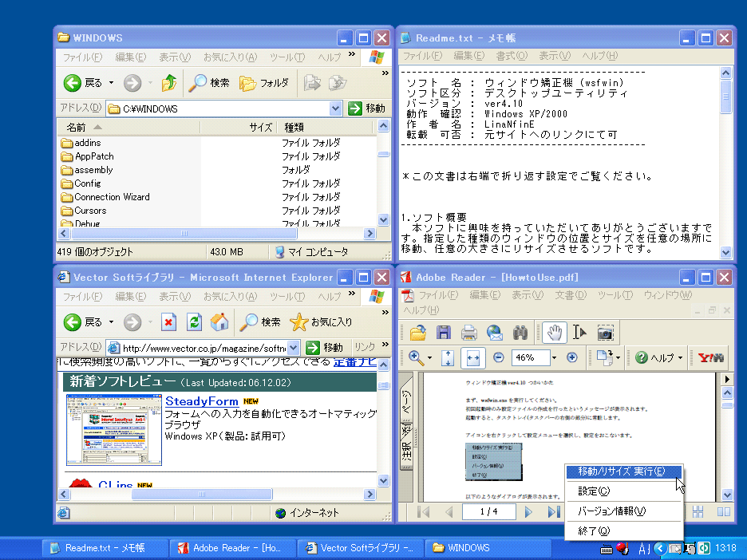Go to previous page in Adobe Reader
Screen dimensions: 747x560
pos(449,512)
